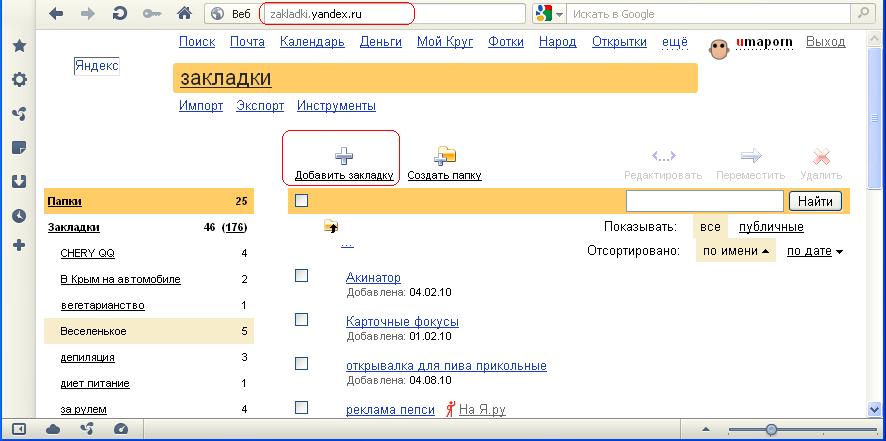
Task: Go to the browser home page icon
Action: 184,14
